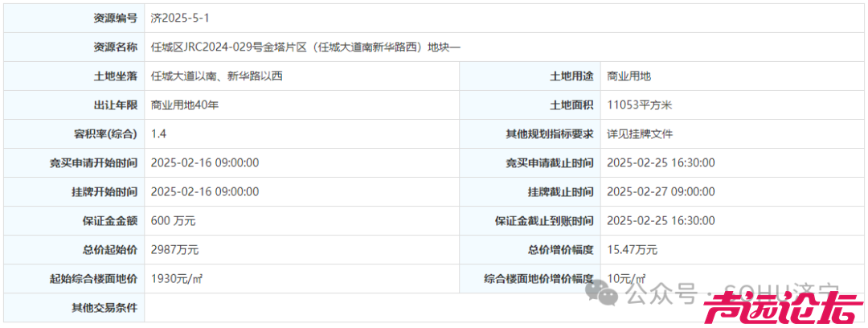868x328 pixels.
Task: Select the value 2025-02-27 09:00:00
Action: point(661,191)
